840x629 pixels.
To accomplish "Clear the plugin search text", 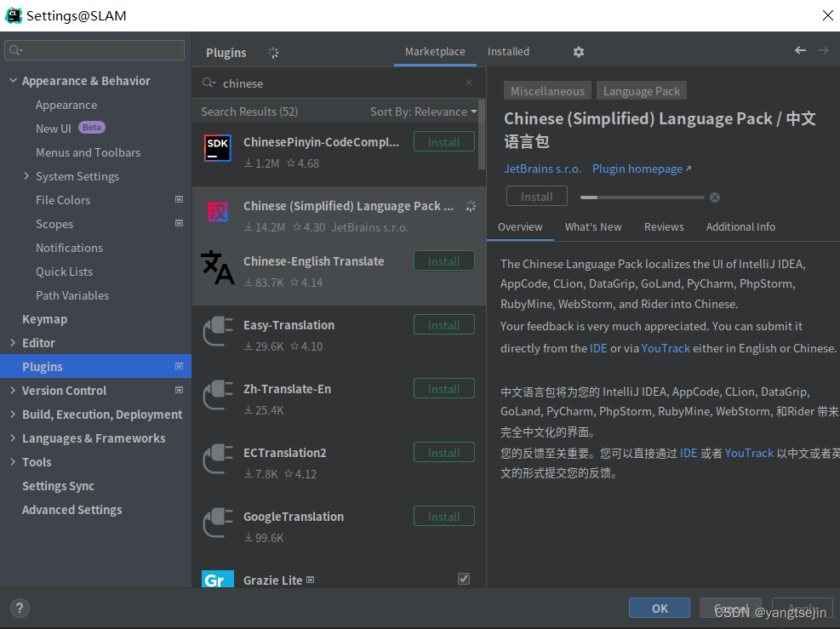I will [x=469, y=83].
